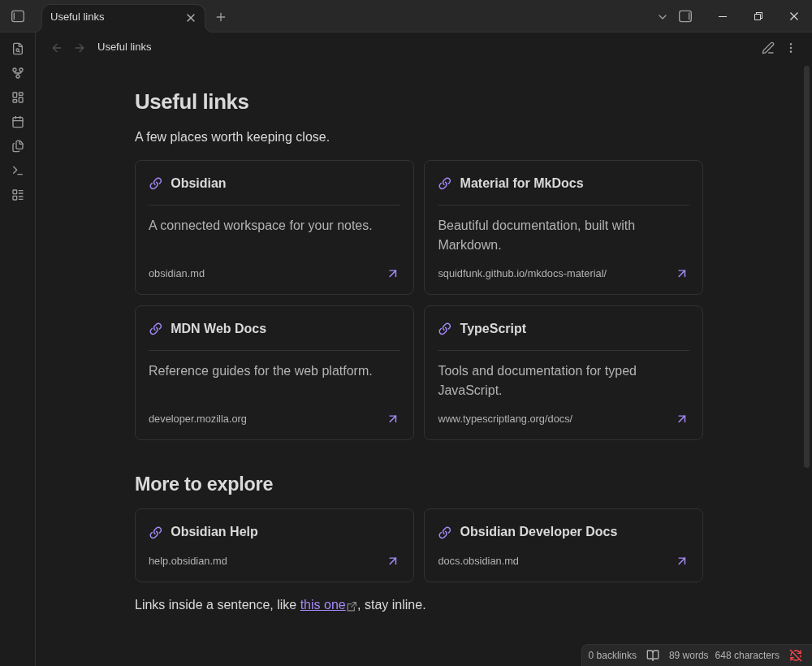Click the developer.mozilla.org URL text
Image resolution: width=812 pixels, height=666 pixels.
point(197,419)
